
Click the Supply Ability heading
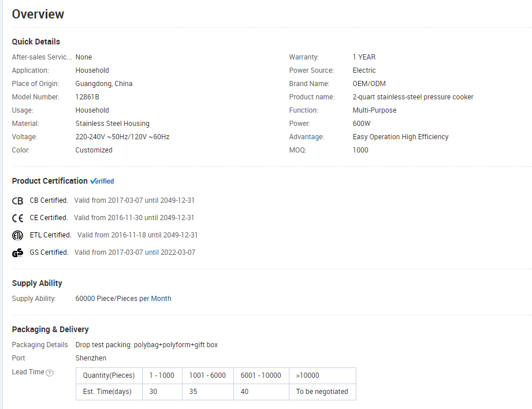pyautogui.click(x=37, y=283)
